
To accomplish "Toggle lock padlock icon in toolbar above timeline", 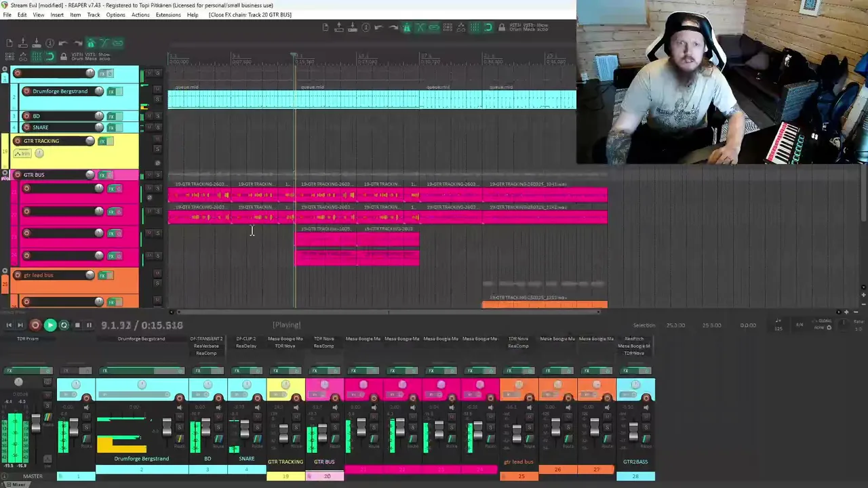I will 502,28.
